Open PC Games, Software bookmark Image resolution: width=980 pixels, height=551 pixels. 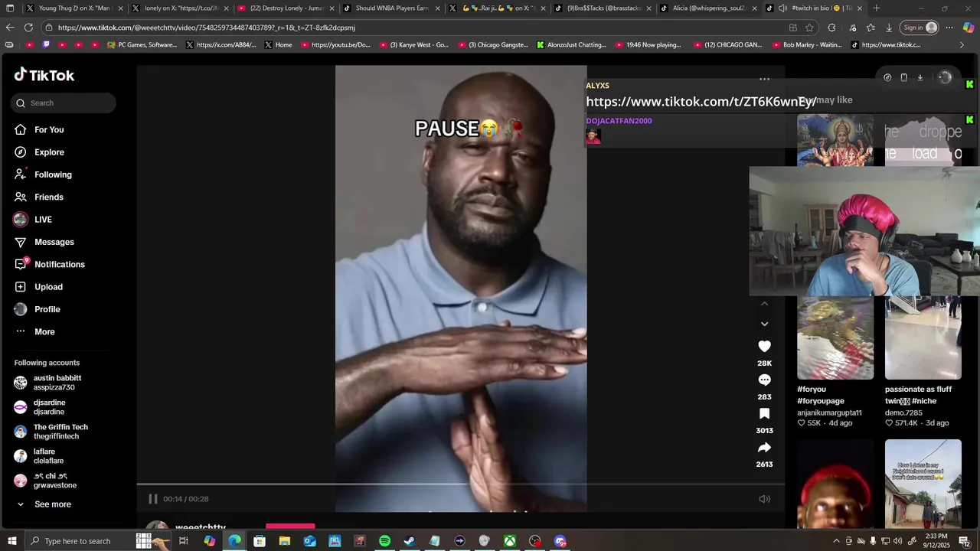pyautogui.click(x=142, y=45)
